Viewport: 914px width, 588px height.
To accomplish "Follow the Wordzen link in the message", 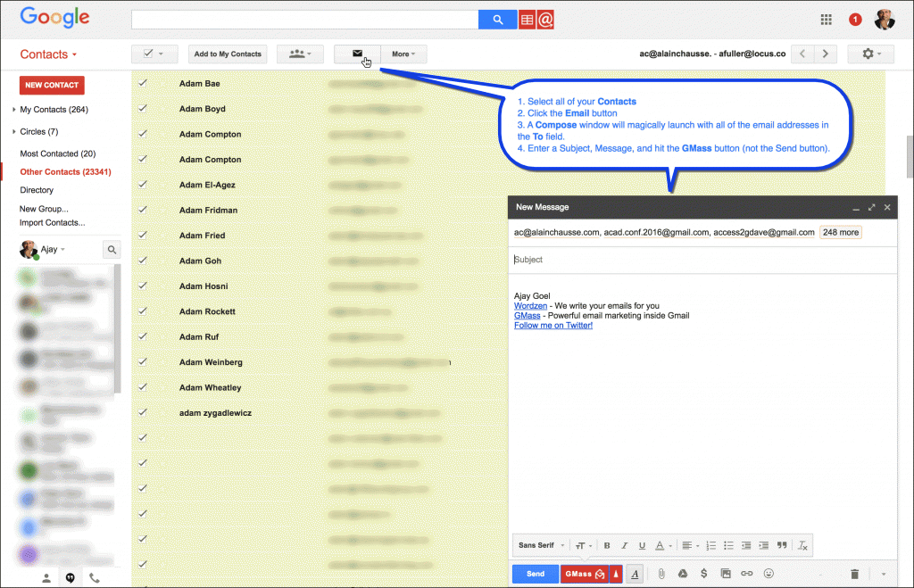I will tap(530, 305).
